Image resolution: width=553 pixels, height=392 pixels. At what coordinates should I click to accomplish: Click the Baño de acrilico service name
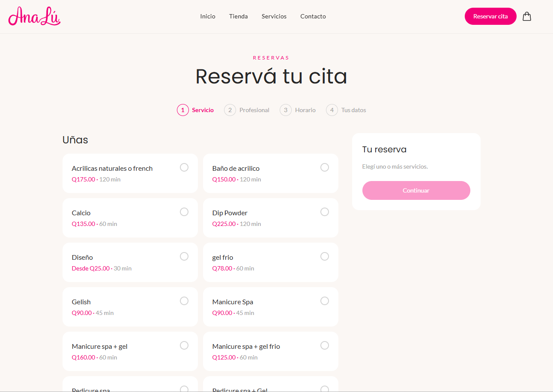(x=236, y=169)
